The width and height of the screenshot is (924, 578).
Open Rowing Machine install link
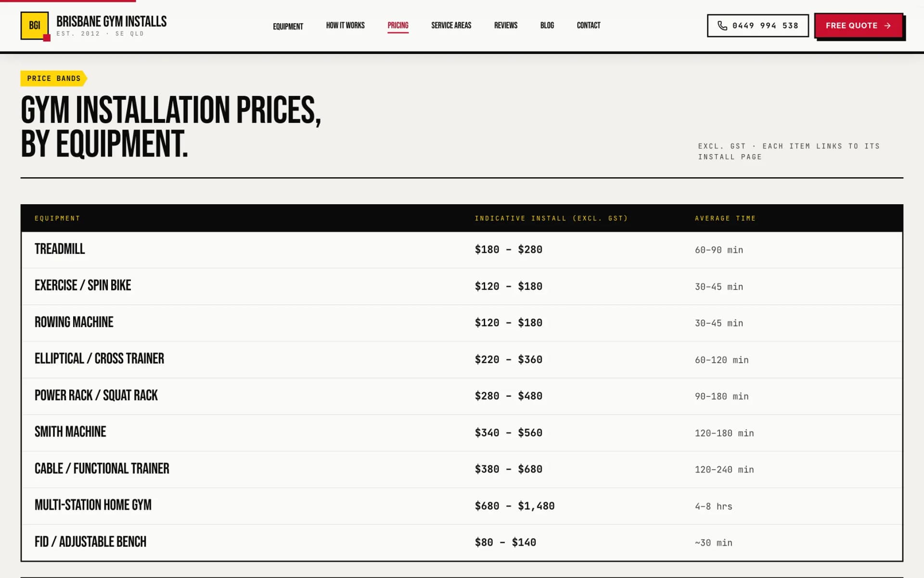click(74, 322)
